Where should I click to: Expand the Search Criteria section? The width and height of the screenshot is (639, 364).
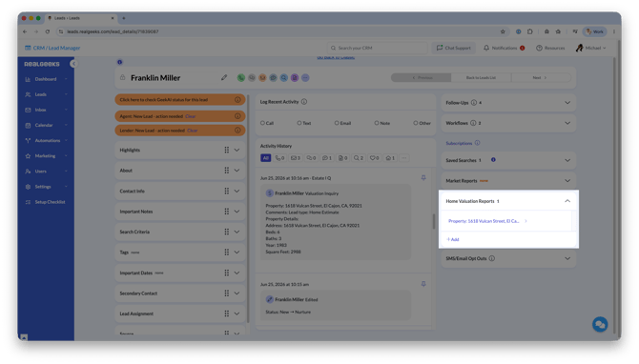237,232
